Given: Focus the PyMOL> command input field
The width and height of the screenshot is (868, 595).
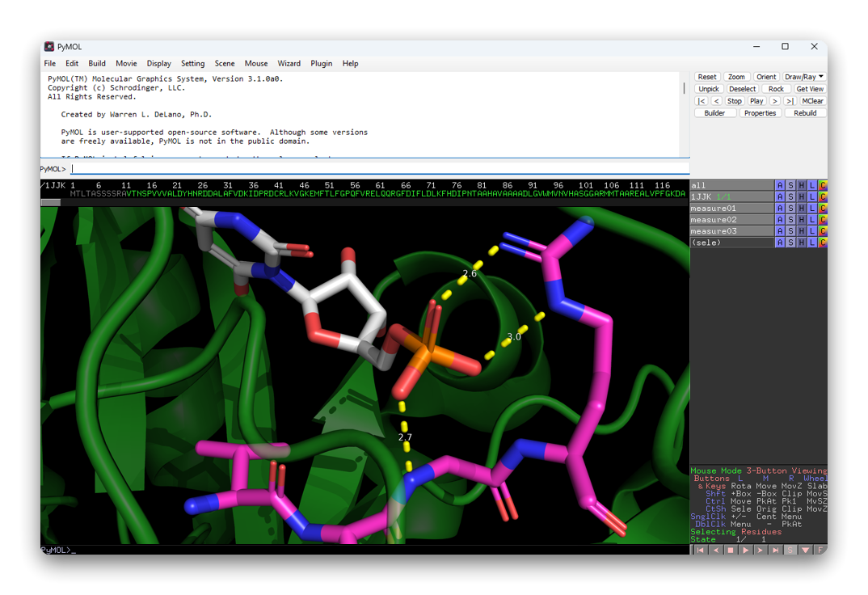Looking at the screenshot, I should (381, 169).
